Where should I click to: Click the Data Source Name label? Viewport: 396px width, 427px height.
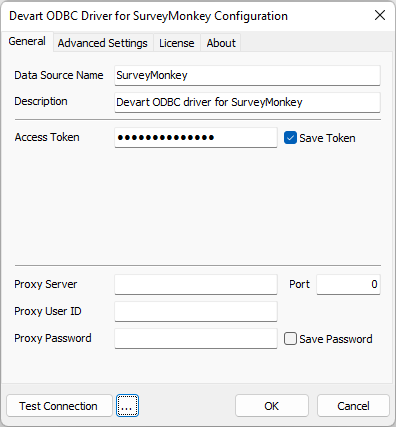pyautogui.click(x=59, y=75)
